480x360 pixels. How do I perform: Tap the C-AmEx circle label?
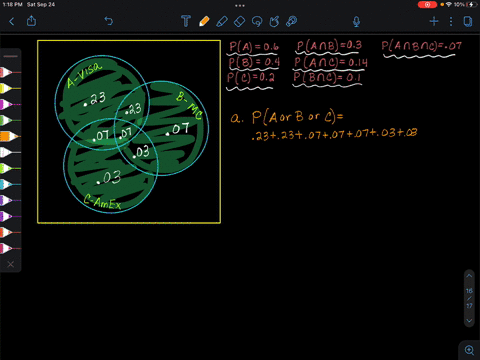102,202
